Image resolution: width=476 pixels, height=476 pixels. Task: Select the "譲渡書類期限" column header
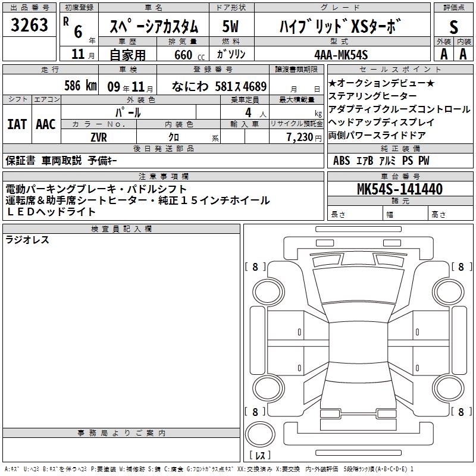click(x=296, y=70)
